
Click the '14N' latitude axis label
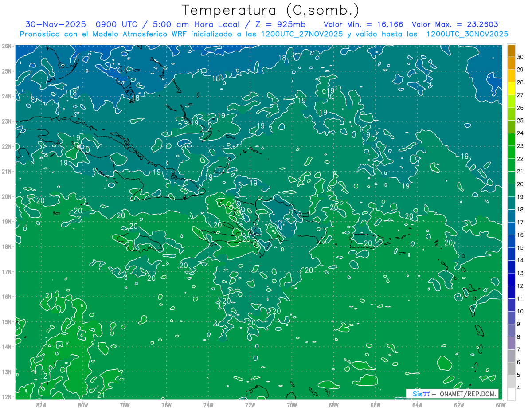[7, 347]
